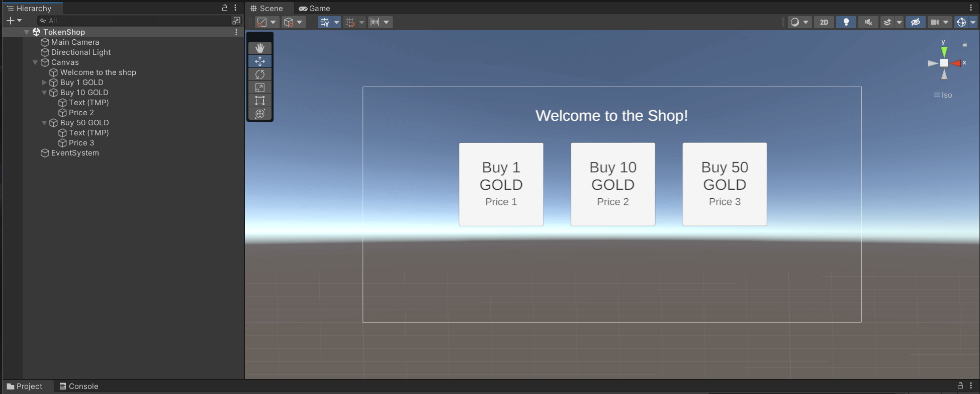Select the Transform tool
The image size is (980, 394).
click(x=260, y=113)
